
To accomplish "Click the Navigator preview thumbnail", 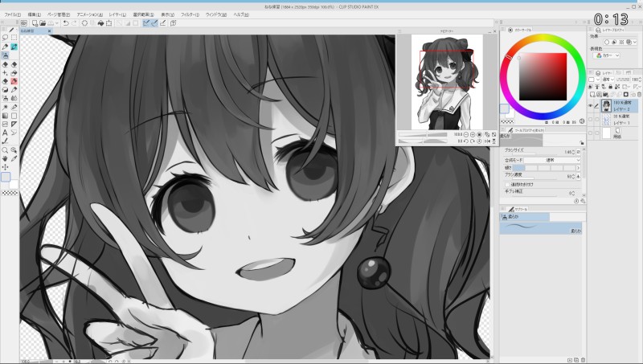I will tap(447, 82).
